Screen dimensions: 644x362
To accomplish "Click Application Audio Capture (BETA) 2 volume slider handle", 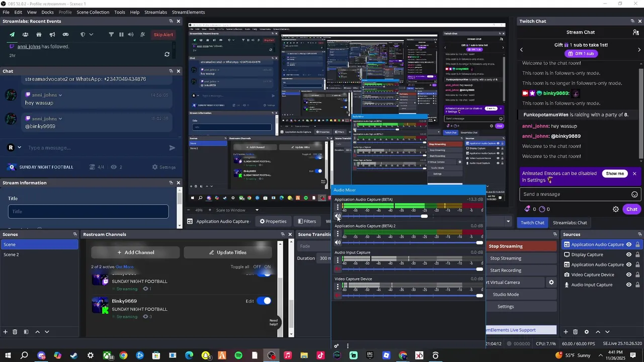I will pos(479,243).
